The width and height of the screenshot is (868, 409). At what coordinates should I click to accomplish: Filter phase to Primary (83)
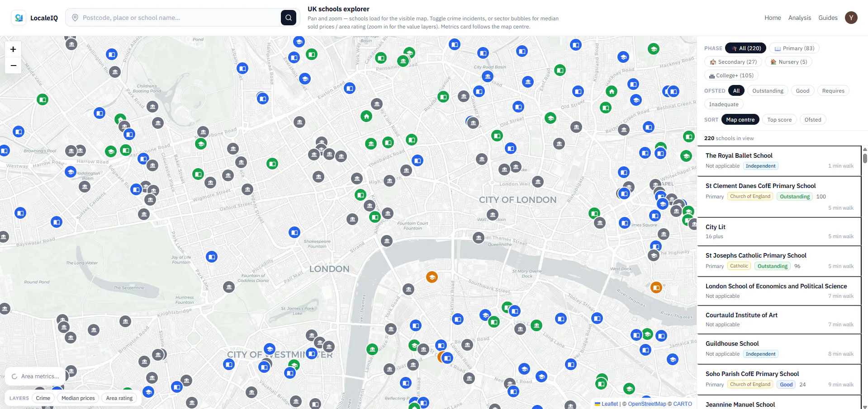pos(794,48)
